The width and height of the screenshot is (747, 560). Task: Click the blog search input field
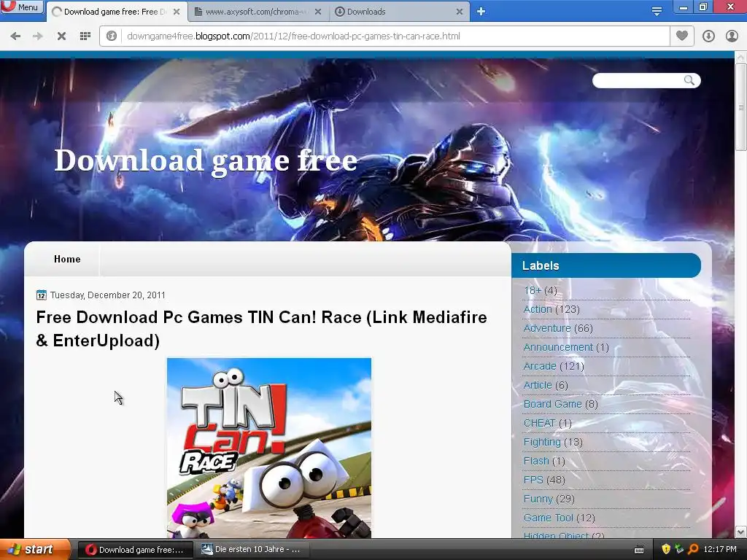pyautogui.click(x=638, y=80)
